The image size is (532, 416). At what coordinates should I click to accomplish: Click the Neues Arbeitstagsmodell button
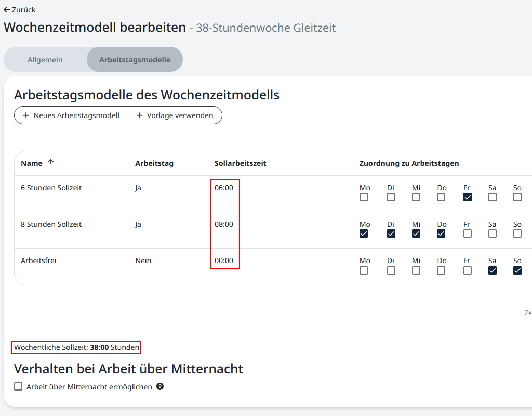[x=71, y=115]
